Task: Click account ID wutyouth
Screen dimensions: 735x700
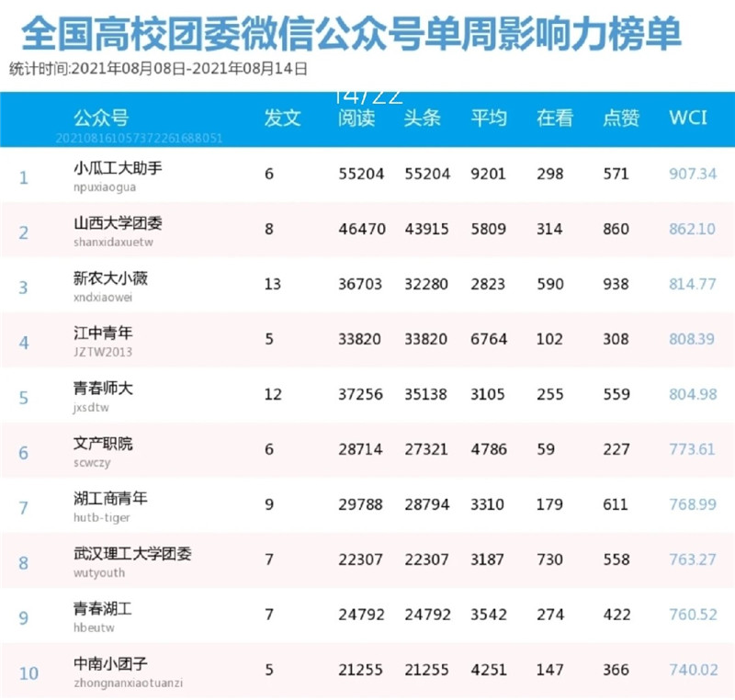Action: [x=99, y=572]
